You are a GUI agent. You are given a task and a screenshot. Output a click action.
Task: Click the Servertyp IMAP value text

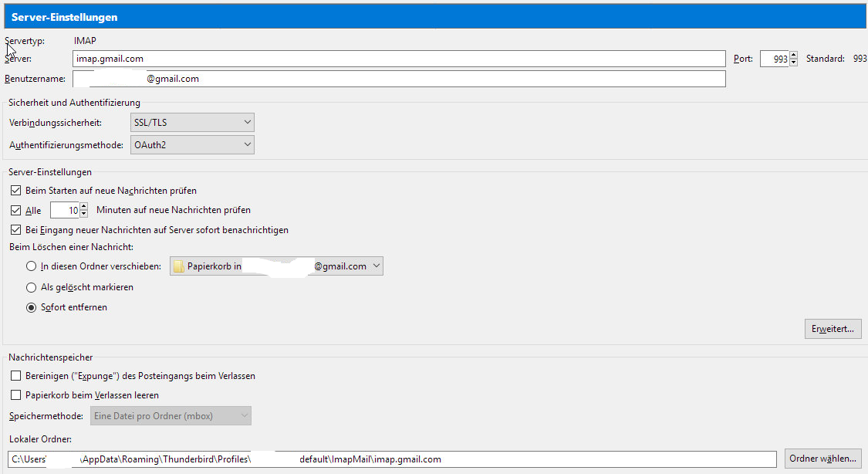click(x=85, y=41)
